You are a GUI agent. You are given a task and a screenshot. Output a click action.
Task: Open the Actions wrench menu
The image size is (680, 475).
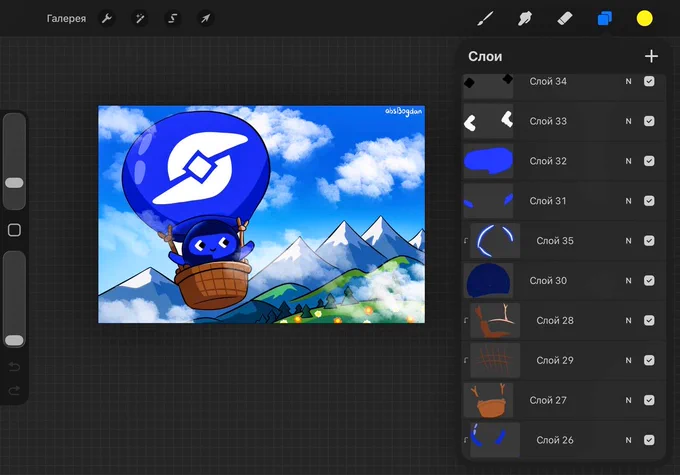(x=107, y=19)
